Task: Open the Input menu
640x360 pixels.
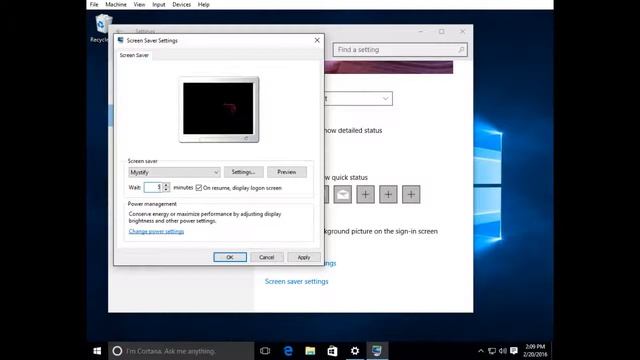Action: (159, 4)
